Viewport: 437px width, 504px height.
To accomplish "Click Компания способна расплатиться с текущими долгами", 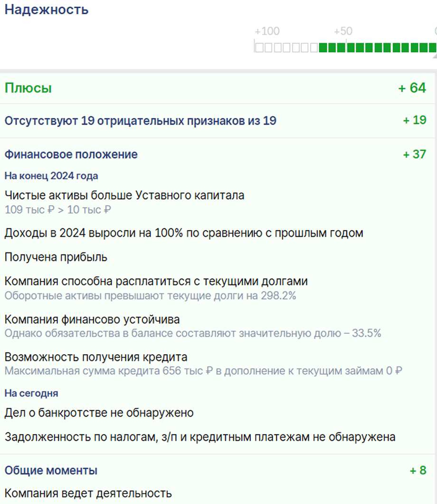I will (x=156, y=281).
